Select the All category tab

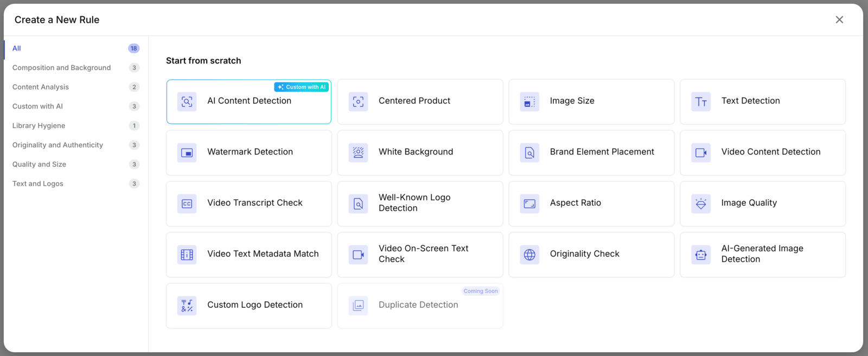click(76, 48)
